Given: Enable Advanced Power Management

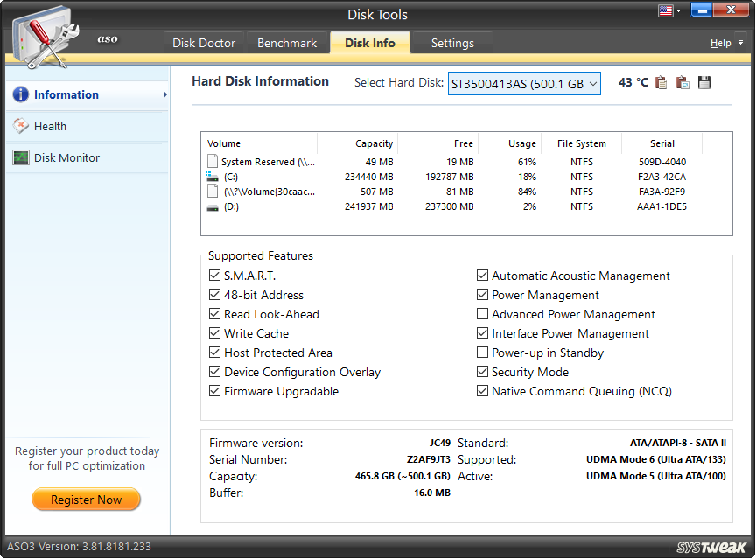Looking at the screenshot, I should (482, 314).
